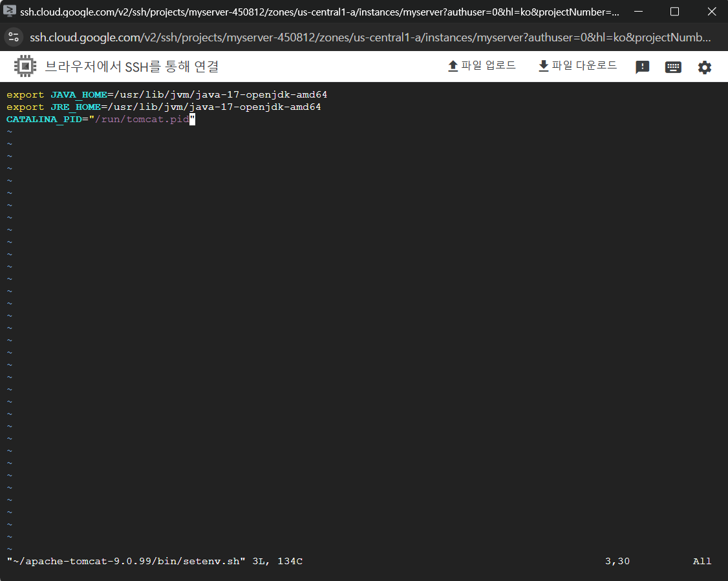728x581 pixels.
Task: Show the on-screen keyboard via keyboard icon
Action: [673, 66]
